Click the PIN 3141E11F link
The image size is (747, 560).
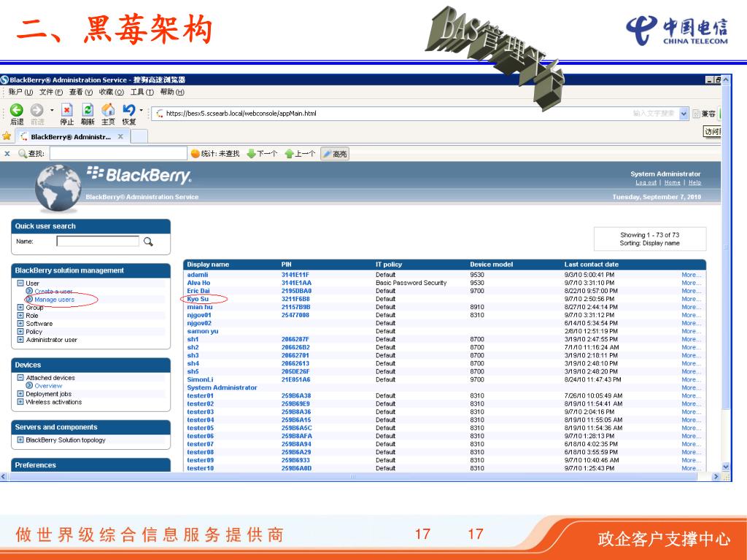[295, 275]
